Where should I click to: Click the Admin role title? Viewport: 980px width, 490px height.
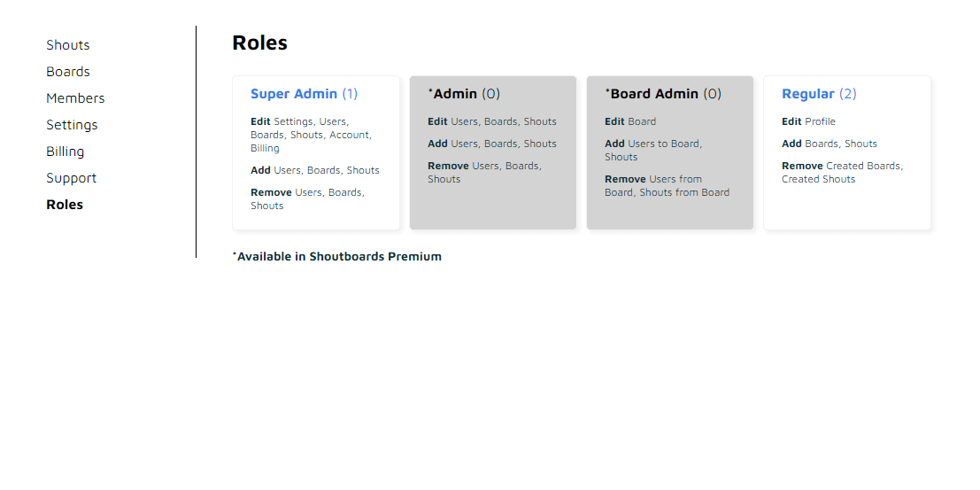(x=455, y=94)
